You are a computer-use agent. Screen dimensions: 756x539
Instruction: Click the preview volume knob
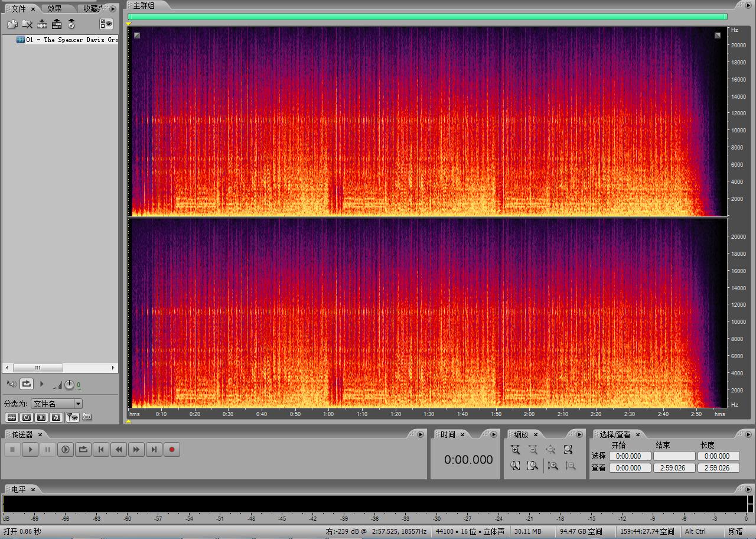click(x=69, y=385)
